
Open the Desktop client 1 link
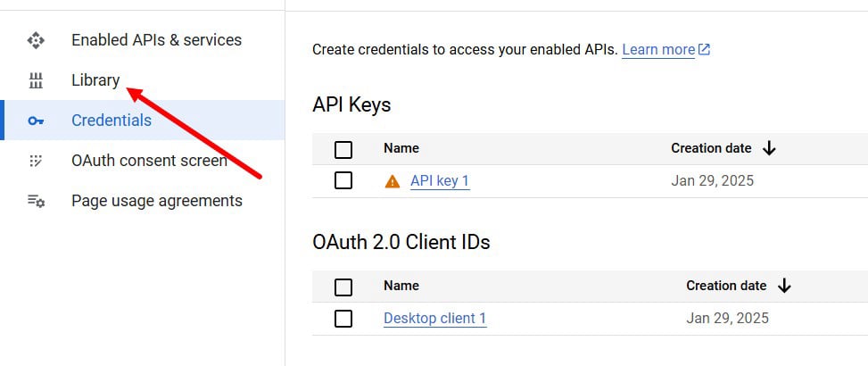pos(434,319)
